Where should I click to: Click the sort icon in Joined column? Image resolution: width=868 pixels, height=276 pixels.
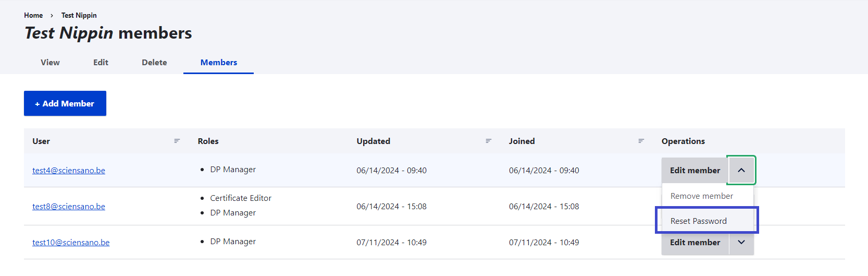pyautogui.click(x=641, y=141)
